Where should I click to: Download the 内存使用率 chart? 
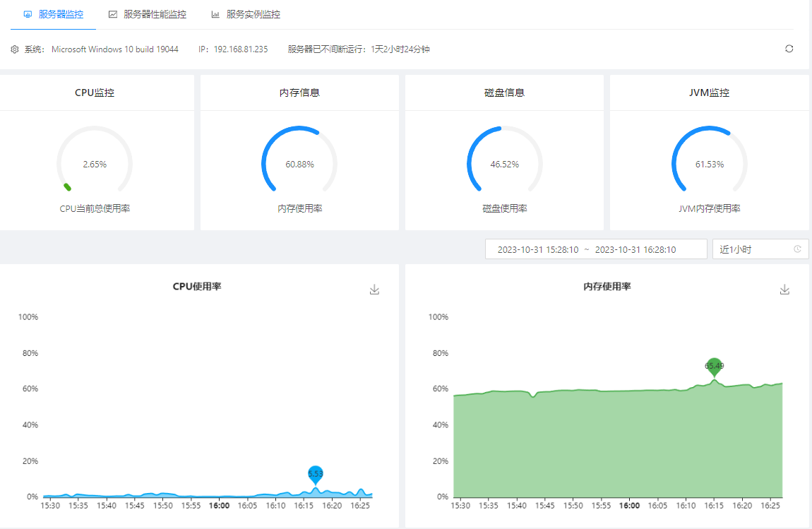tap(784, 290)
